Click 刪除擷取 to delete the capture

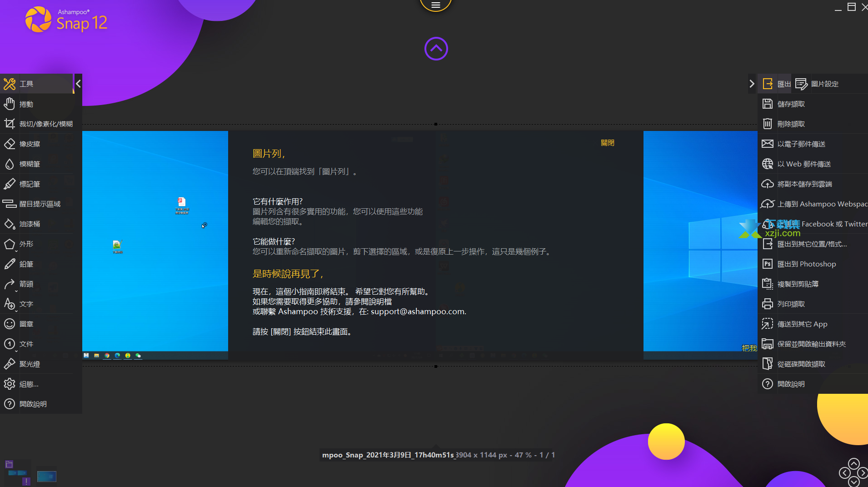pyautogui.click(x=813, y=124)
